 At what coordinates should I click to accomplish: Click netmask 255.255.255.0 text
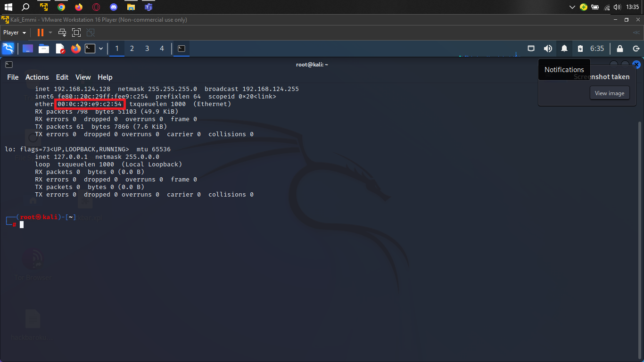[157, 89]
